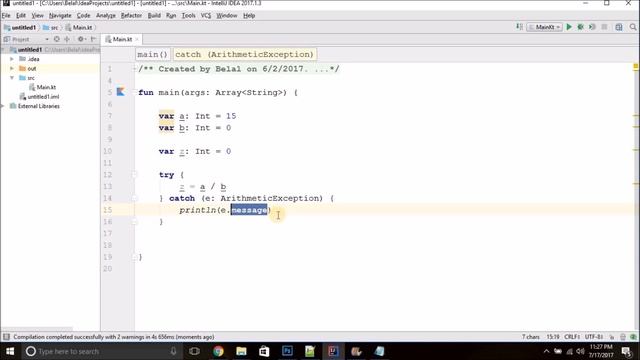
Task: Open Project Structure icon in toolbar
Action: (619, 27)
